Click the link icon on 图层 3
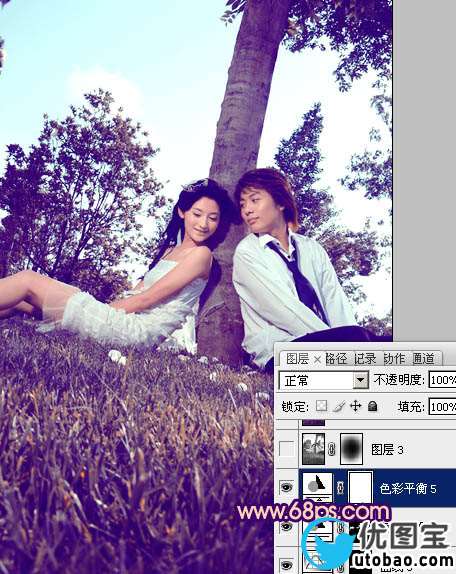This screenshot has width=456, height=574. click(332, 449)
